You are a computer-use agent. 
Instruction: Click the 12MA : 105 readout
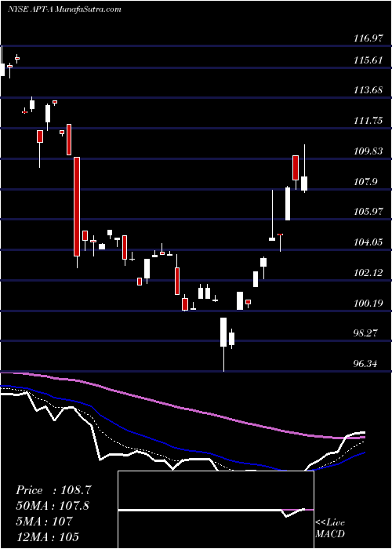click(x=47, y=536)
